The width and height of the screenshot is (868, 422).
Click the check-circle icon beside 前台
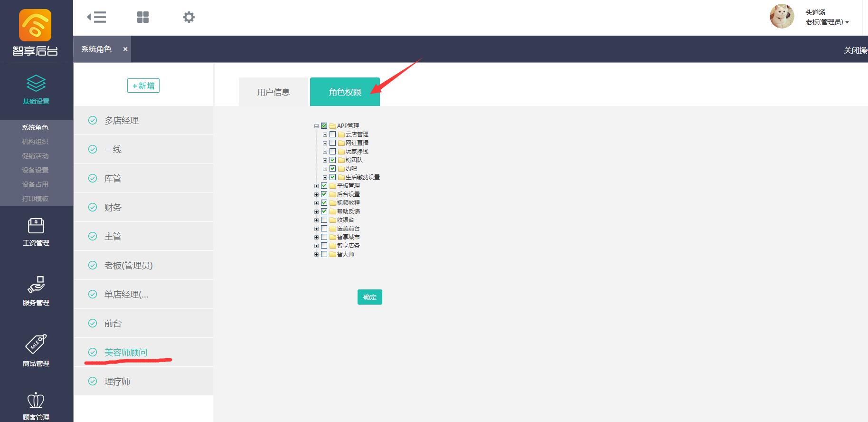pos(93,323)
